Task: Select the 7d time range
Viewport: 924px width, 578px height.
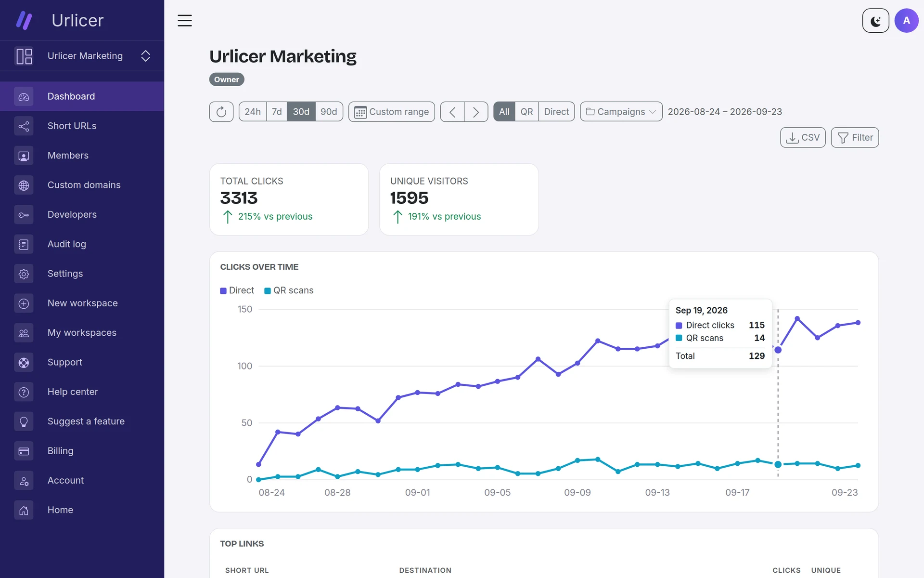Action: tap(277, 112)
